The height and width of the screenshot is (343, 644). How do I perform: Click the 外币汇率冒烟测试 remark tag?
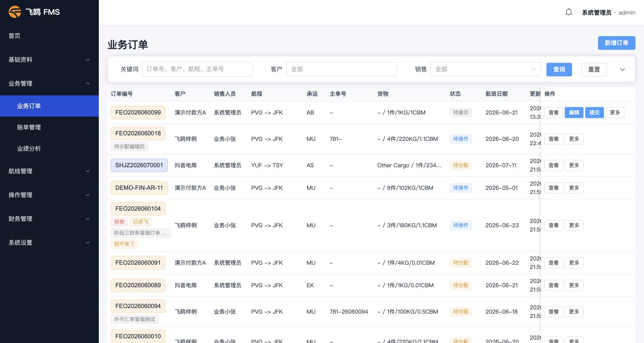tap(135, 319)
